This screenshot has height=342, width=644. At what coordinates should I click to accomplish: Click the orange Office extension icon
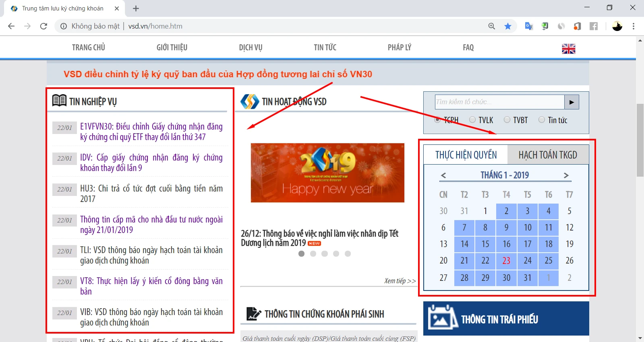(578, 26)
